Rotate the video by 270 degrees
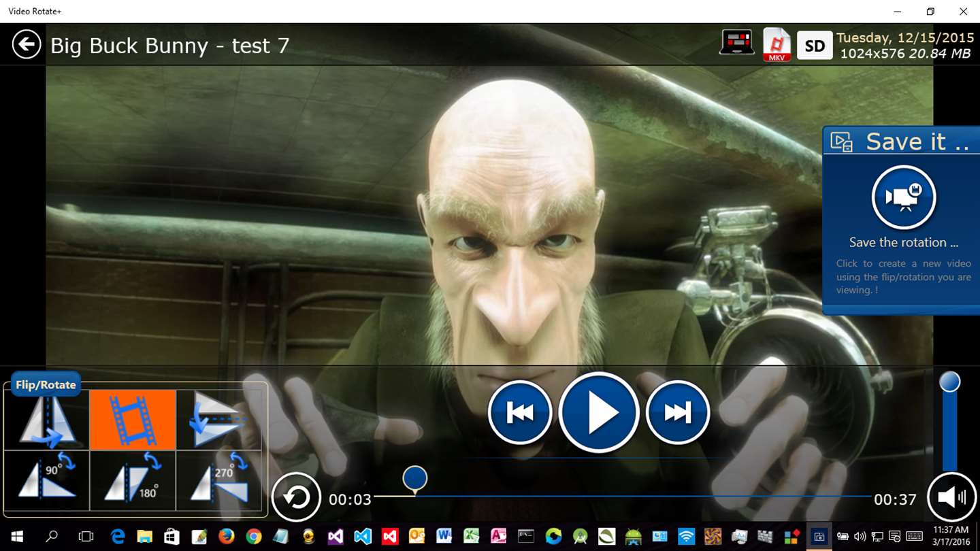 point(218,480)
